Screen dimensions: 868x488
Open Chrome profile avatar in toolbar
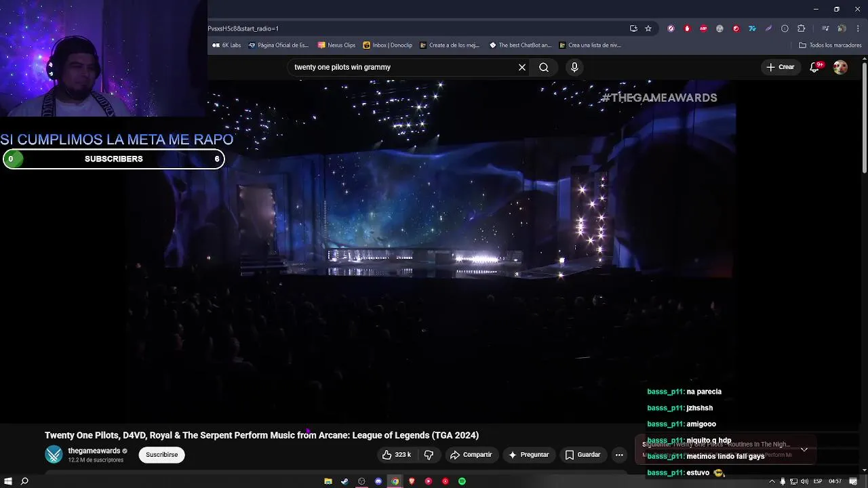(x=842, y=28)
